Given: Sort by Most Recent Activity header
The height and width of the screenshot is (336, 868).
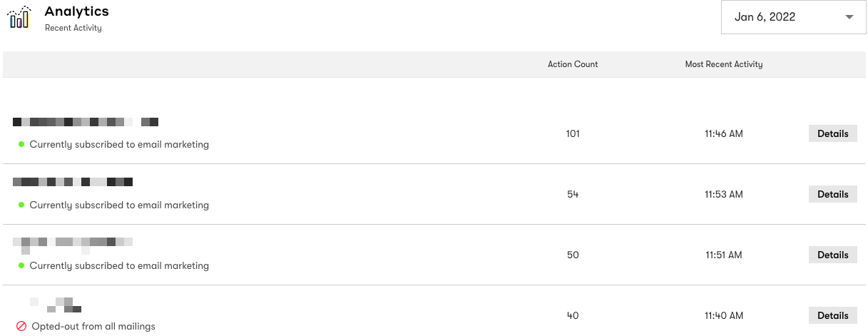Looking at the screenshot, I should click(724, 64).
